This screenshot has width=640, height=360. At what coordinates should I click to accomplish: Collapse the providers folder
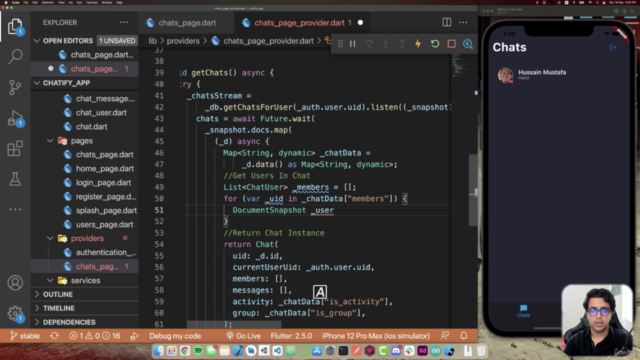point(50,238)
